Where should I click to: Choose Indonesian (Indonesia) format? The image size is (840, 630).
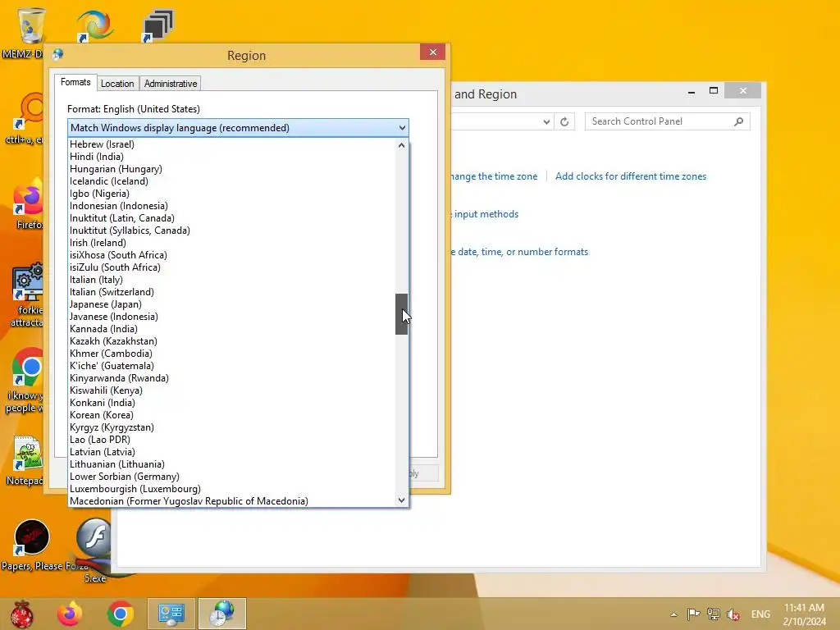coord(231,206)
